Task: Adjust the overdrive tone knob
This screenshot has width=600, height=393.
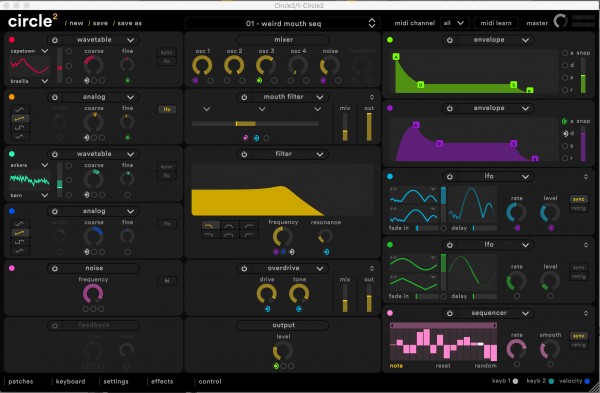Action: point(299,294)
